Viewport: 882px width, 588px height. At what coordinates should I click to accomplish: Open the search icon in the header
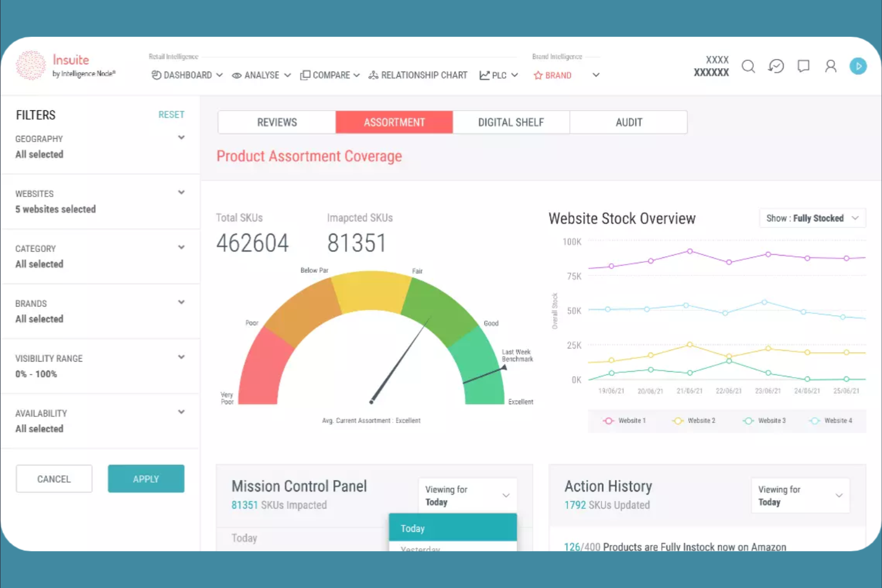click(x=748, y=66)
